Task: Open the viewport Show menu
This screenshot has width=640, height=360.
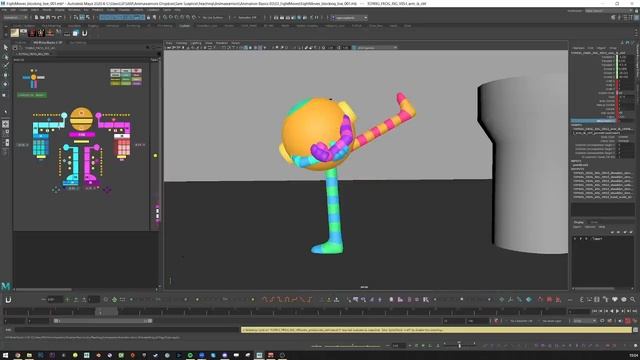Action: click(x=209, y=43)
